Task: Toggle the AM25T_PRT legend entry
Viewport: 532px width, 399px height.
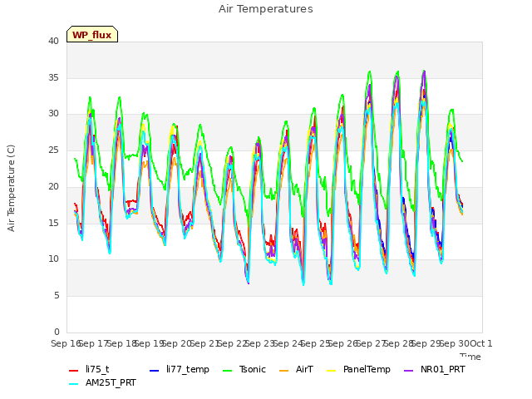Action: coord(102,383)
